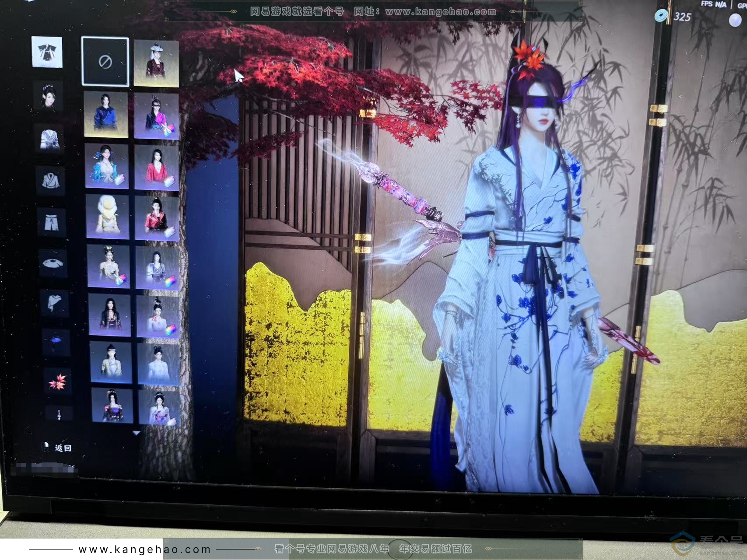The width and height of the screenshot is (747, 560).
Task: Open the dangling earring accessory category
Action: pos(59,413)
